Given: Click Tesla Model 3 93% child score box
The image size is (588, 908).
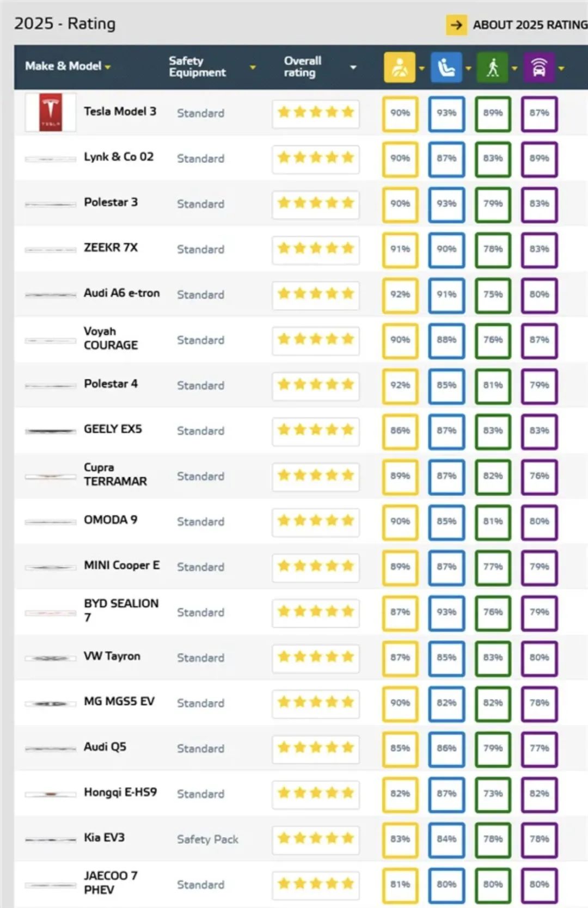Looking at the screenshot, I should tap(446, 113).
